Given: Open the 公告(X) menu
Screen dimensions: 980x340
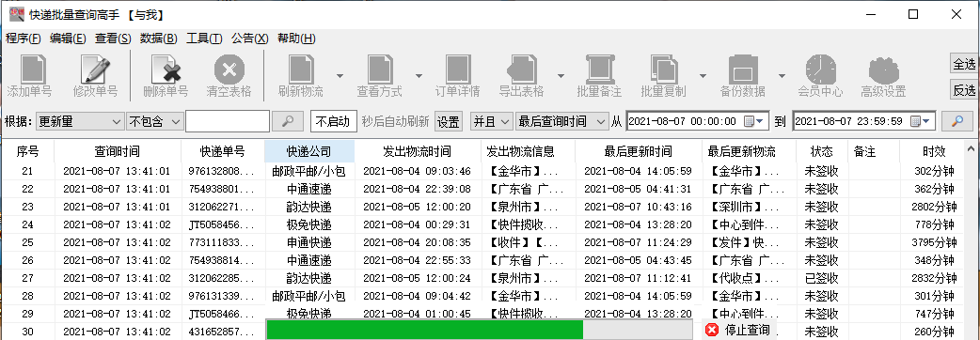Looking at the screenshot, I should 249,39.
